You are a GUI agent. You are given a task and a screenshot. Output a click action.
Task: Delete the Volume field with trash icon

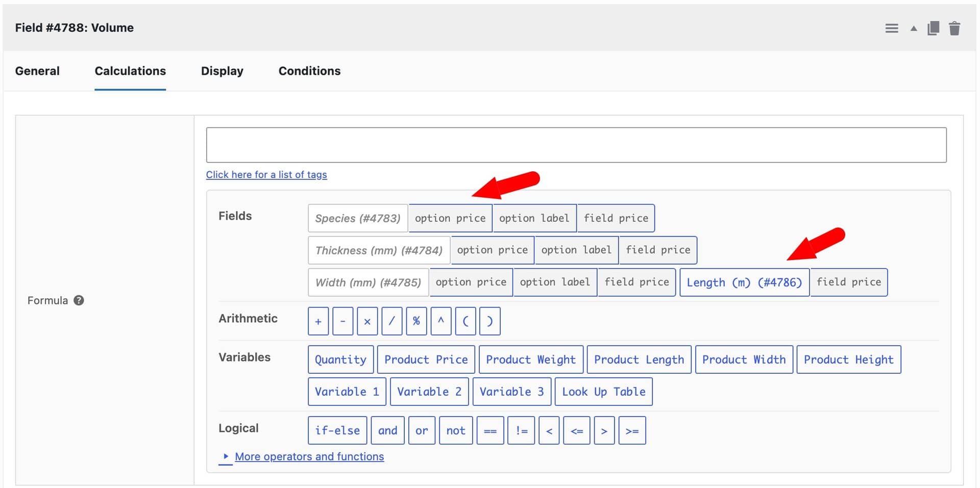coord(954,28)
